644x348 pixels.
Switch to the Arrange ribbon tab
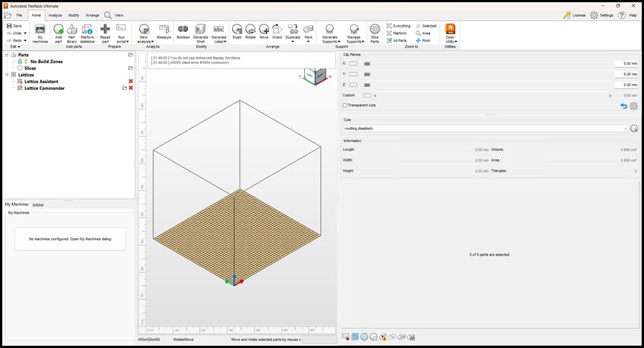click(x=92, y=15)
